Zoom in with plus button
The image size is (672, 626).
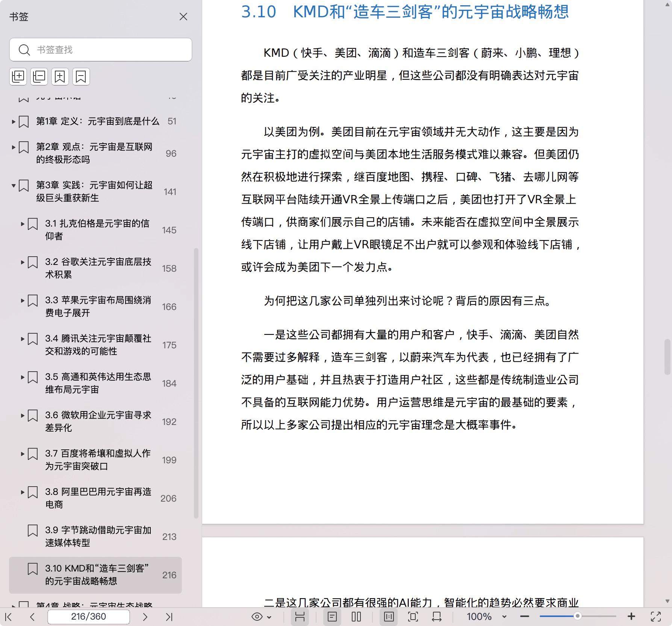click(631, 617)
